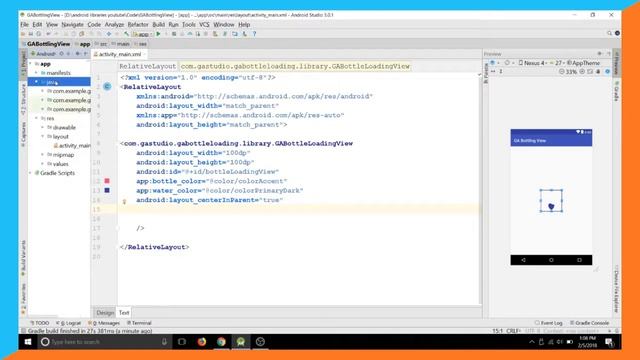Screen dimensions: 640x360
Task: Click the Sync toolbar icon
Action: 39,34
